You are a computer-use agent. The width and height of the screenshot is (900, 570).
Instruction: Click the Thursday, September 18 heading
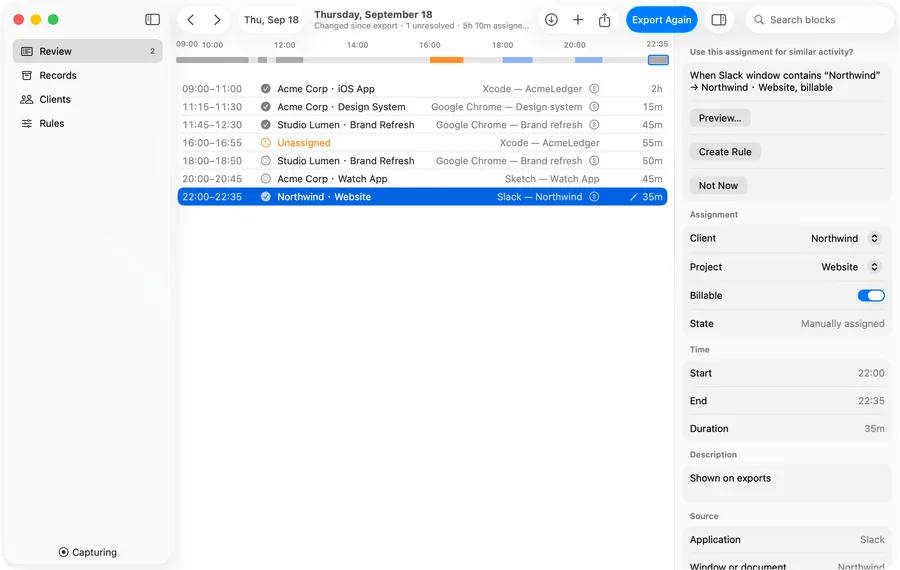coord(373,14)
